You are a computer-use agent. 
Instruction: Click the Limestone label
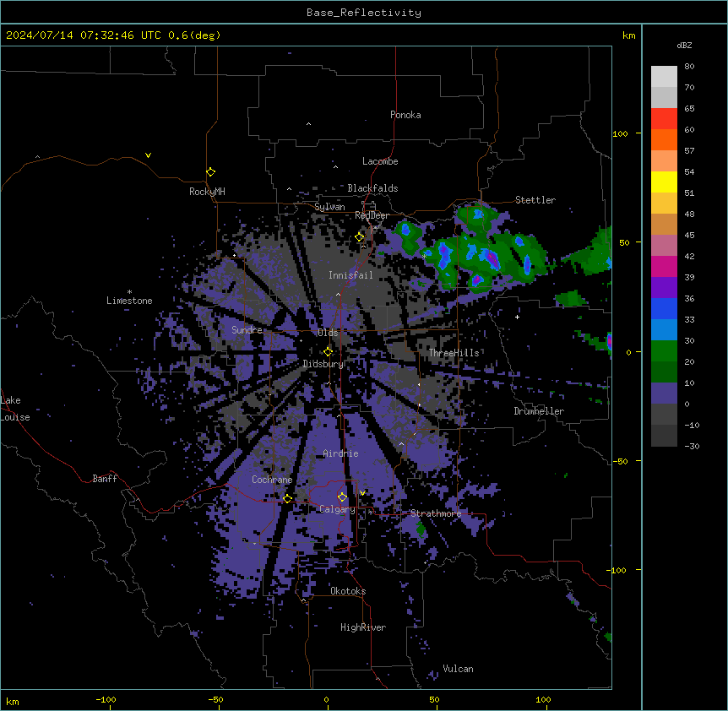pos(129,301)
